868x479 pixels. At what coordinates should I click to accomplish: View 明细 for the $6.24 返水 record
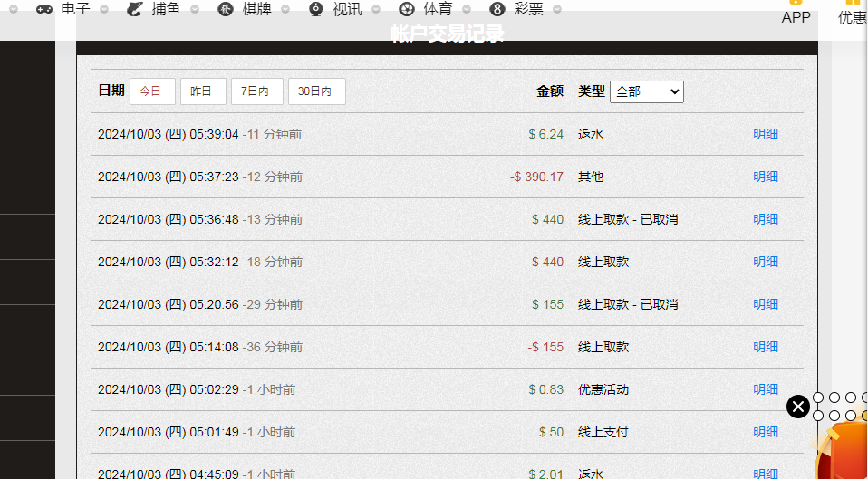click(x=766, y=134)
